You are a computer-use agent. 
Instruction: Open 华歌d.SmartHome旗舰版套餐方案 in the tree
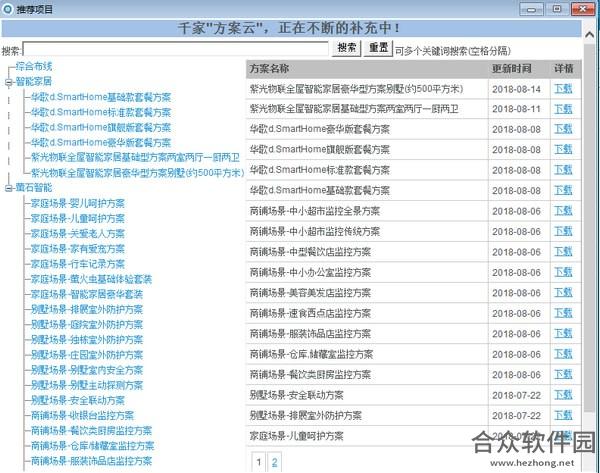coord(101,127)
